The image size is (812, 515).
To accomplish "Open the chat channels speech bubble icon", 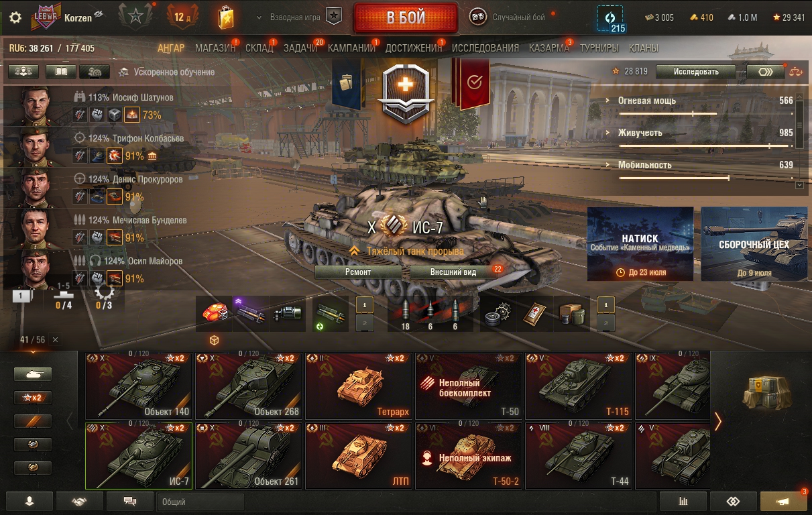I will tap(130, 502).
